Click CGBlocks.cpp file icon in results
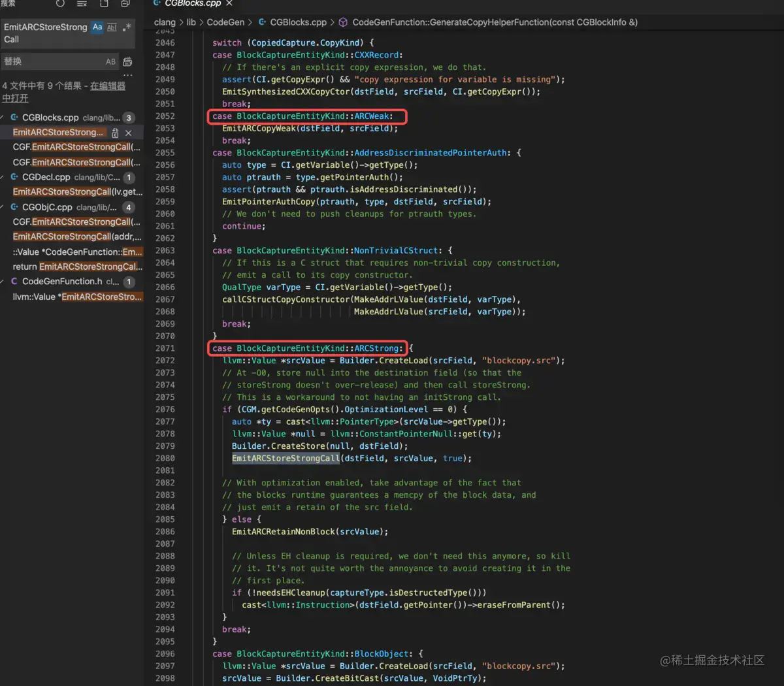Screen dimensions: 784x686 pyautogui.click(x=14, y=118)
